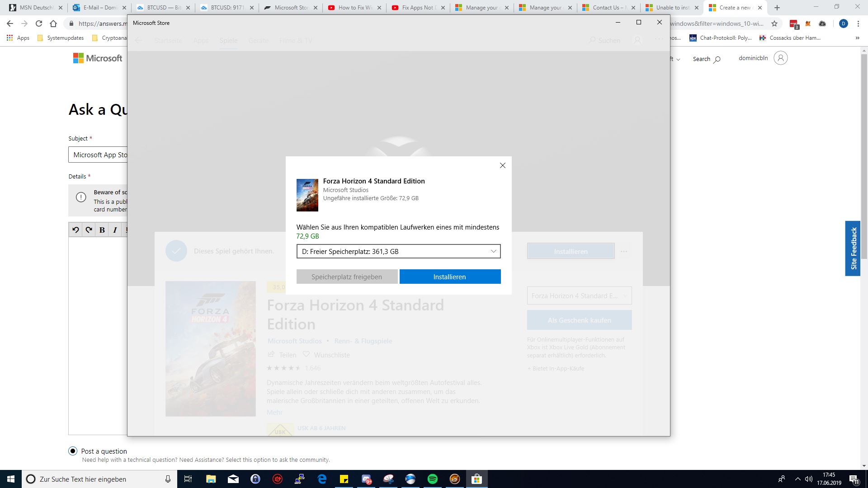Close the Forza install dialog
868x488 pixels.
(x=502, y=165)
